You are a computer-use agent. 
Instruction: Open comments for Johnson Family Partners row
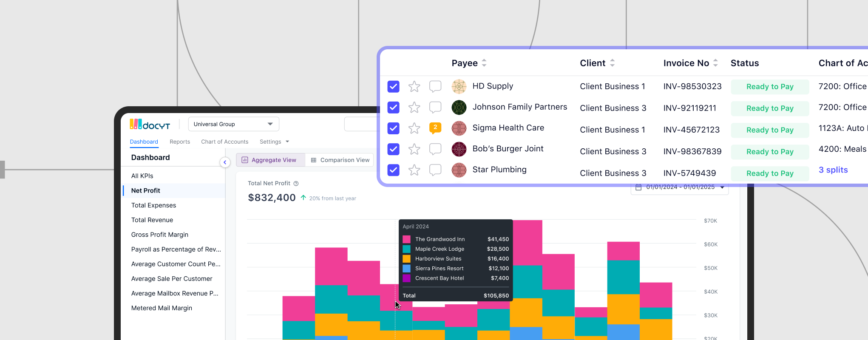tap(435, 108)
